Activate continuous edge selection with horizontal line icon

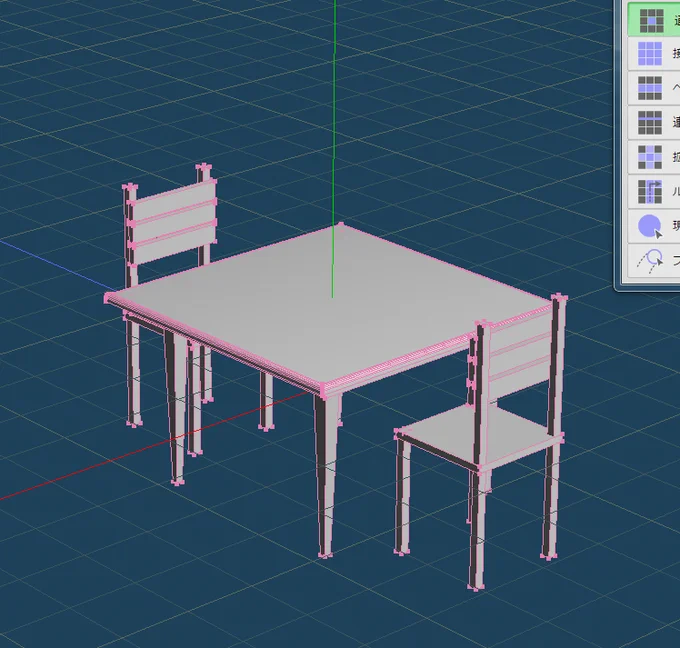[x=654, y=123]
